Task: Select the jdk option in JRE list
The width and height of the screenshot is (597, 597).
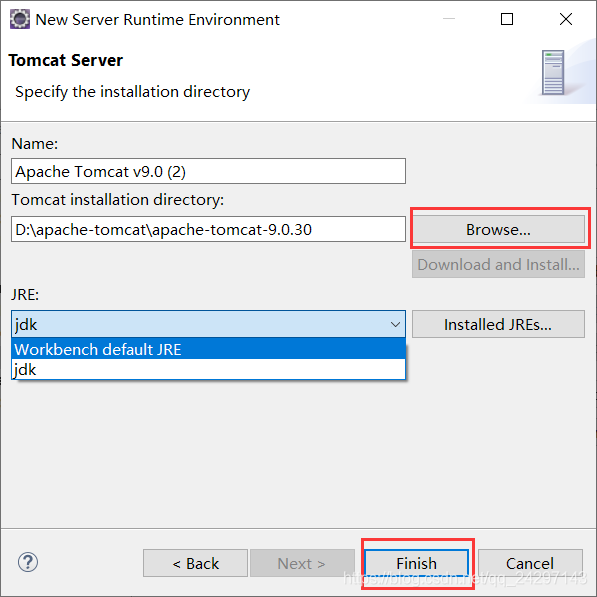Action: point(208,369)
